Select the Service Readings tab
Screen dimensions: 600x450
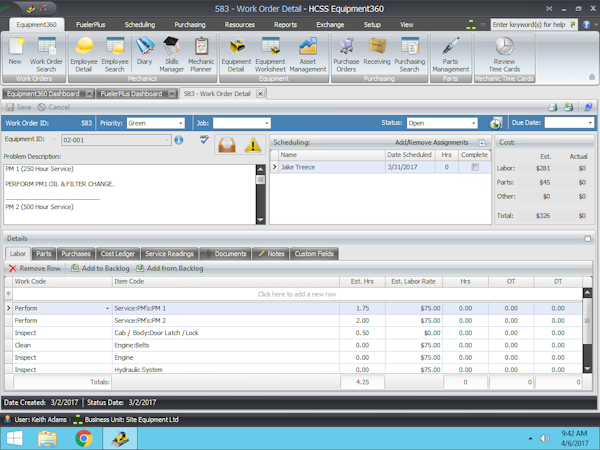(169, 254)
